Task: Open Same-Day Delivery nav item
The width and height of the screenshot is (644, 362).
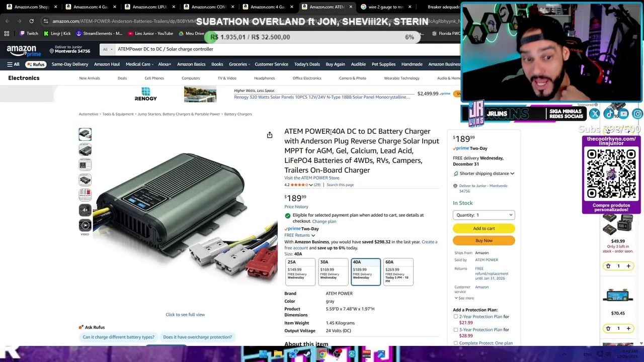Action: (x=69, y=64)
